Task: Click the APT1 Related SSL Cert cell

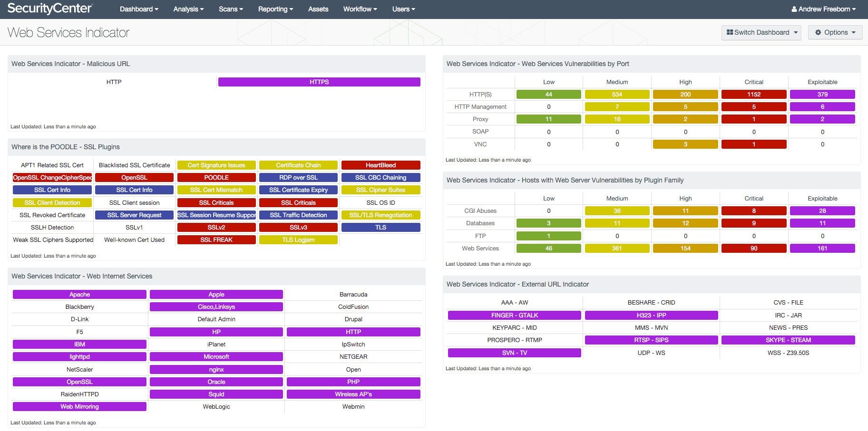Action: coord(52,165)
